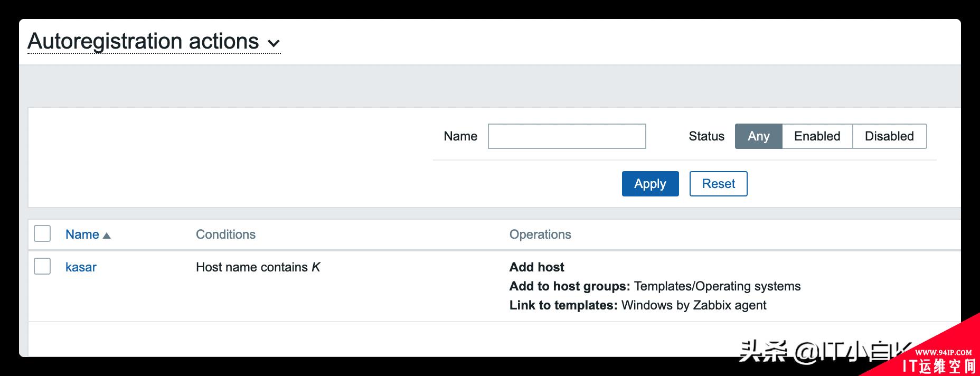980x376 pixels.
Task: Click the Add host operation text
Action: point(536,267)
